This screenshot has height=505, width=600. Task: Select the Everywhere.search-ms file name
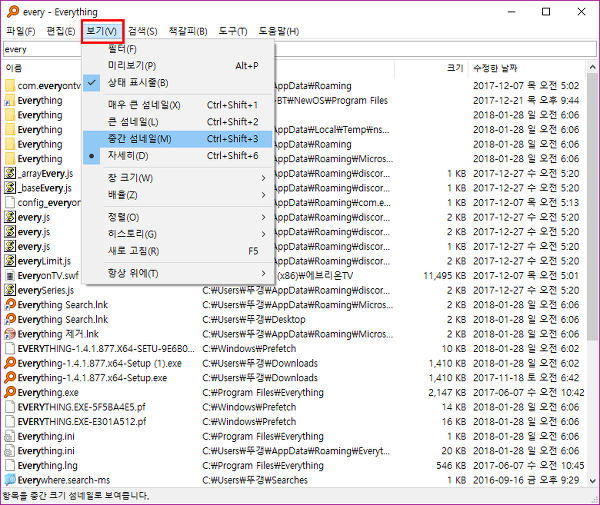[64, 480]
